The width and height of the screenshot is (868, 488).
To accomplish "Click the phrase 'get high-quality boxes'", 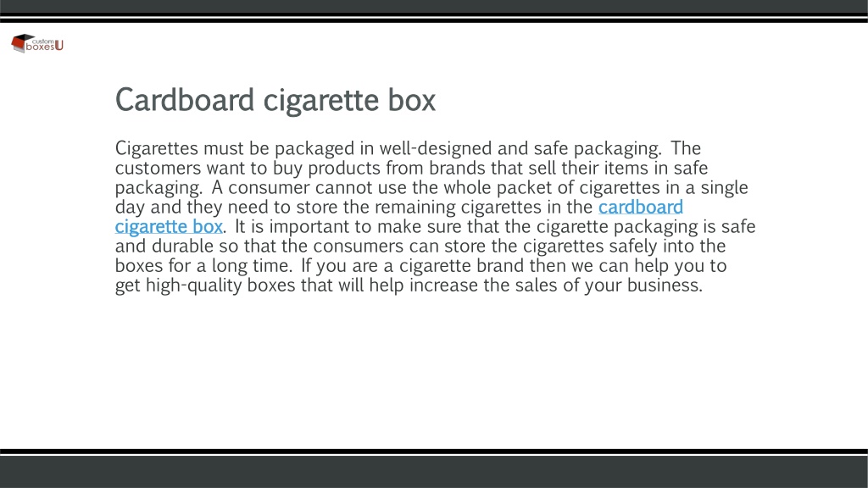I will [x=205, y=286].
